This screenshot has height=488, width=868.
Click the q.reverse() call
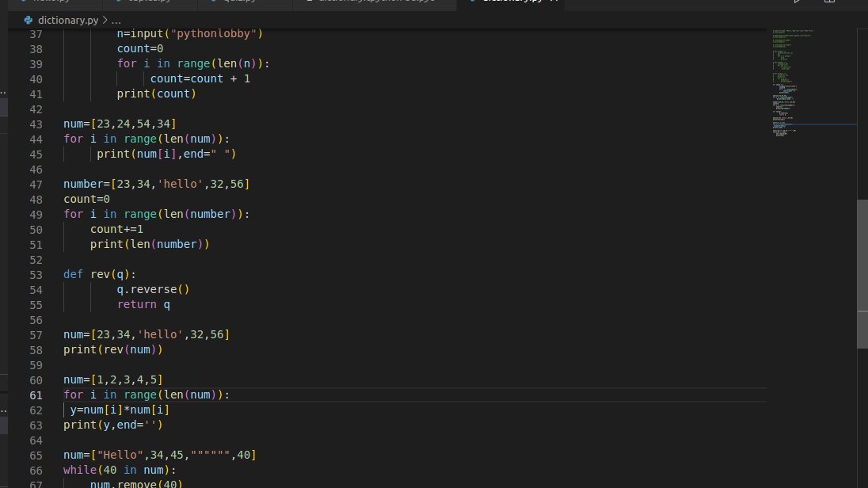154,290
